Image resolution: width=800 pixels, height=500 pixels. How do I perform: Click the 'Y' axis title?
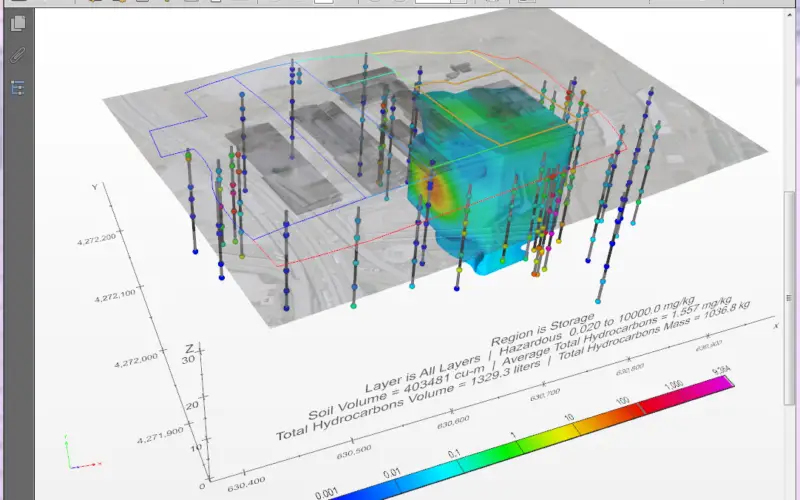[x=95, y=187]
